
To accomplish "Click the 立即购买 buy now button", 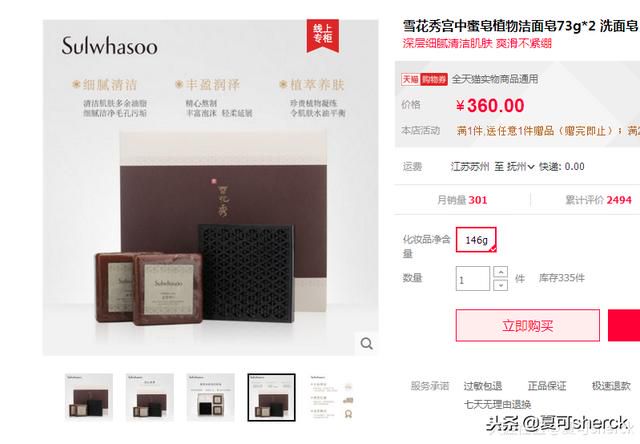I will [x=527, y=325].
